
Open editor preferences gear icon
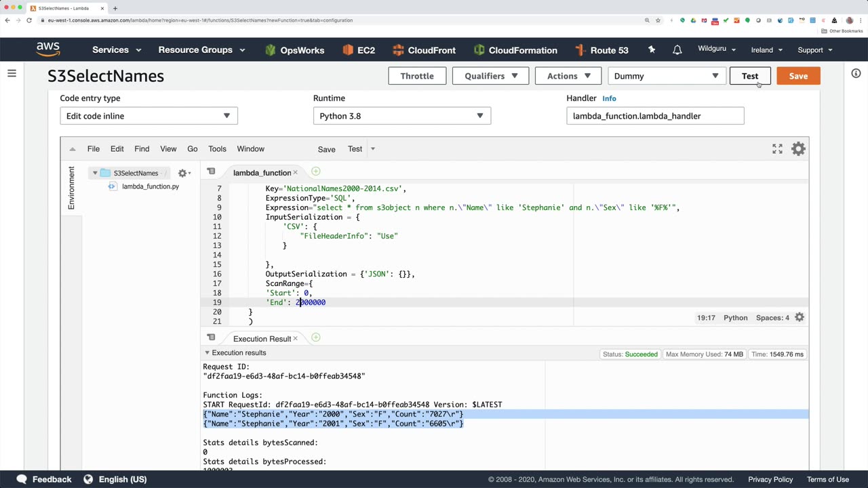798,149
